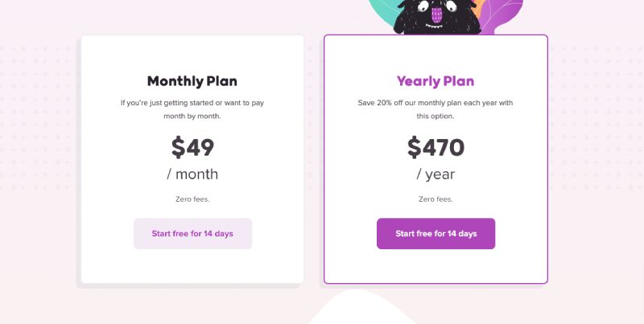Image resolution: width=644 pixels, height=324 pixels.
Task: Click the '/ year' billing label
Action: 436,174
